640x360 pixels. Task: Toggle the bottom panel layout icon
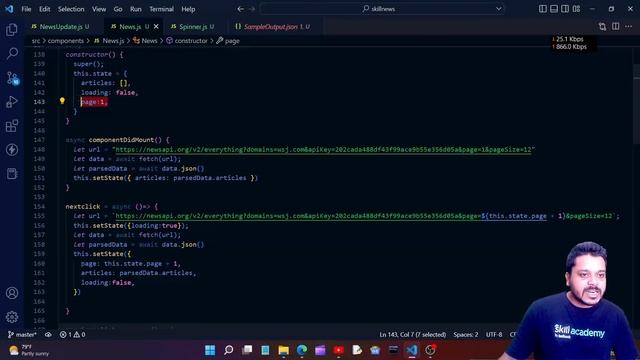[553, 9]
